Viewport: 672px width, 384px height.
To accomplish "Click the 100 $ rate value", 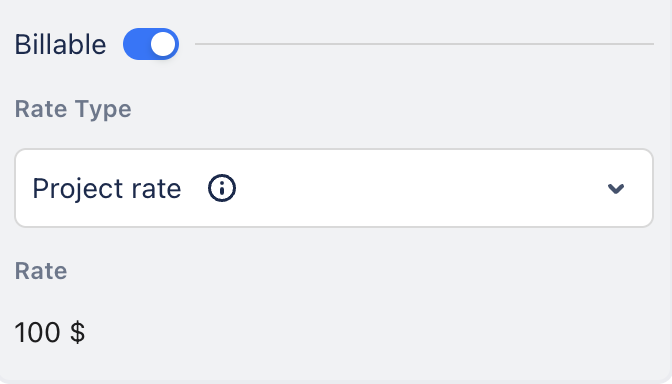I will point(50,332).
